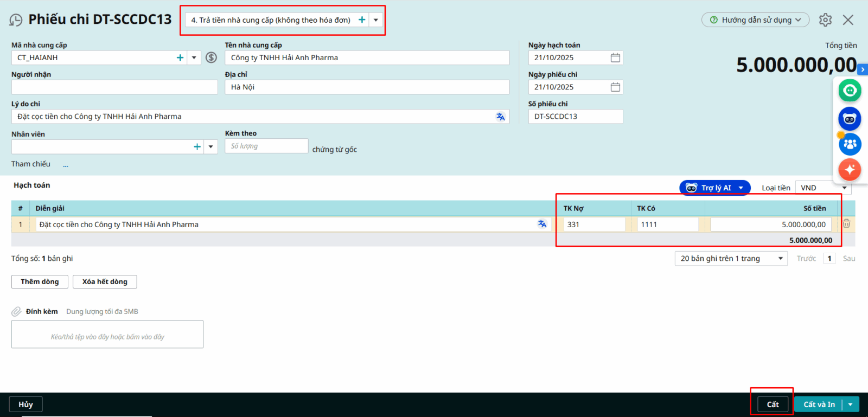Click the paperclip Đính kèm icon
This screenshot has width=868, height=417.
(x=16, y=311)
